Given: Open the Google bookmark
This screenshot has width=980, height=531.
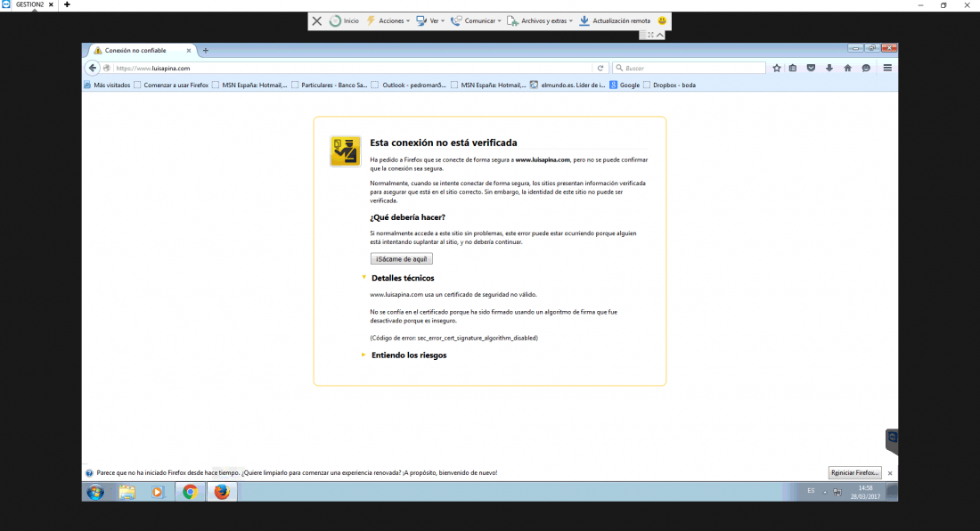Looking at the screenshot, I should click(625, 85).
